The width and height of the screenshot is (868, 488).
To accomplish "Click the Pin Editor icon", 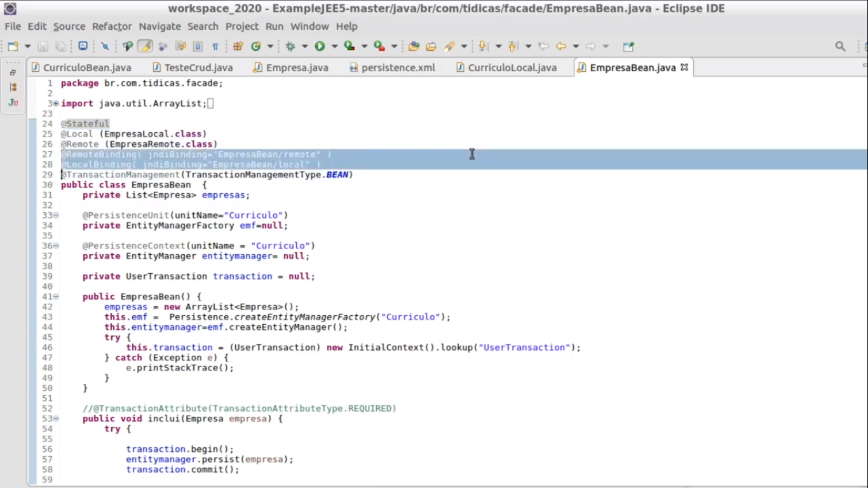I will point(628,46).
